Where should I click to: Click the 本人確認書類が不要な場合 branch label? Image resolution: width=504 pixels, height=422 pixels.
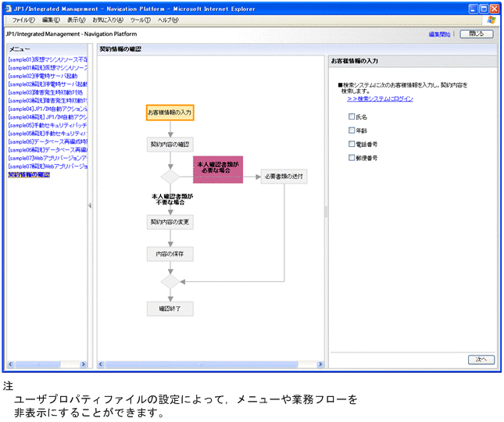point(172,199)
